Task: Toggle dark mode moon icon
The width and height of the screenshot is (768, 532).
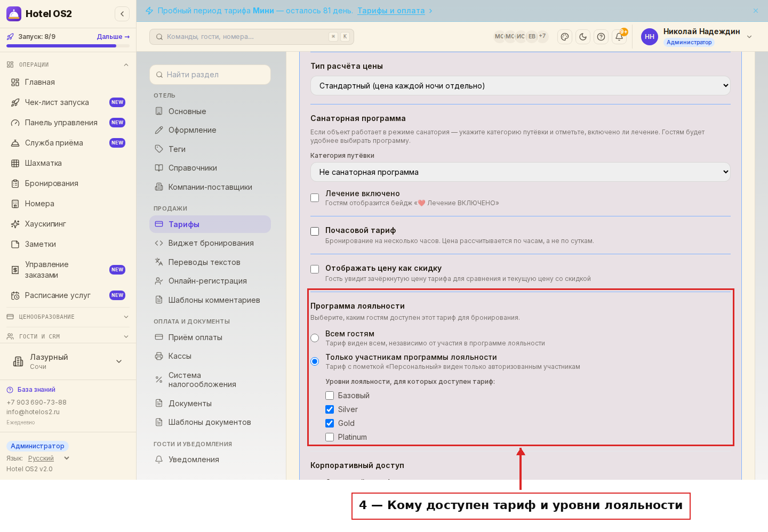Action: tap(583, 37)
